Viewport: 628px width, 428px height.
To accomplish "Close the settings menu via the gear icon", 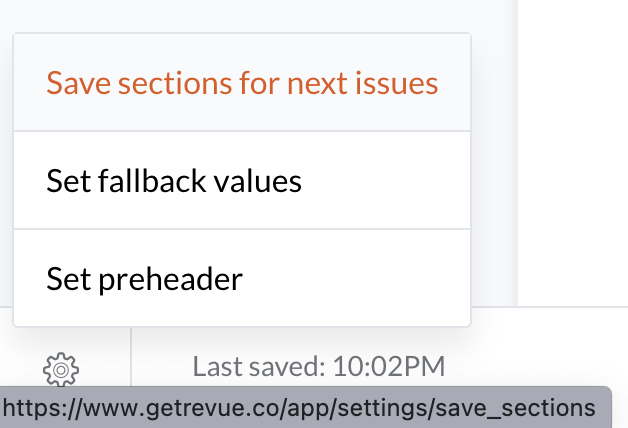I will tap(61, 370).
